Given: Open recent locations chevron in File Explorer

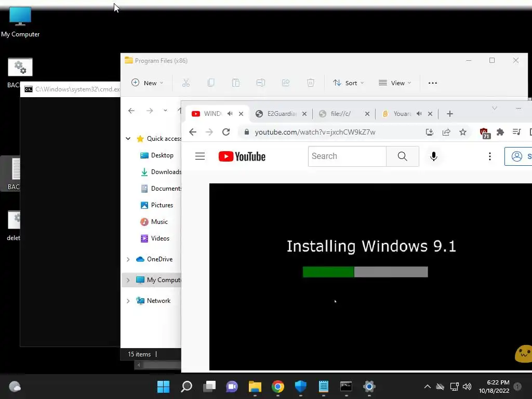Looking at the screenshot, I should [165, 111].
